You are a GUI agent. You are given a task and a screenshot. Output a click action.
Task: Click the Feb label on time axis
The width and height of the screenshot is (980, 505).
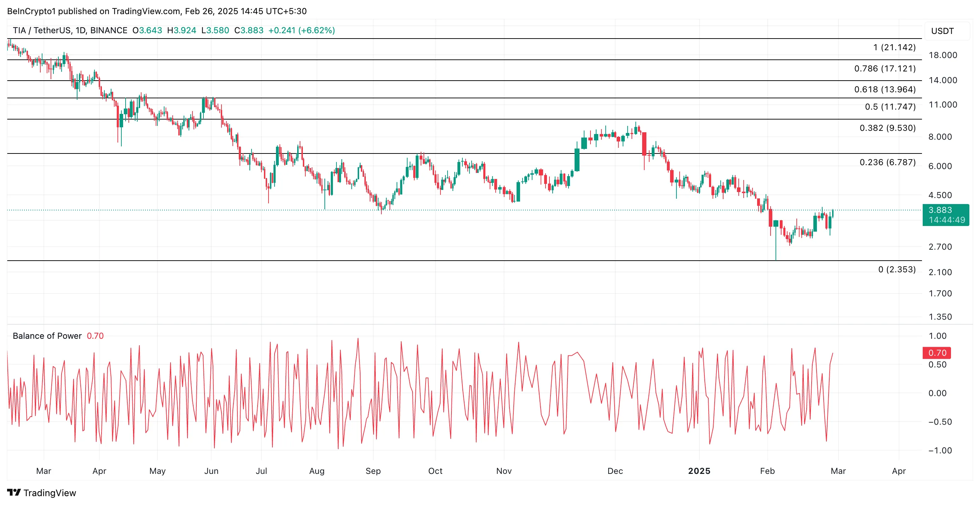(x=767, y=471)
